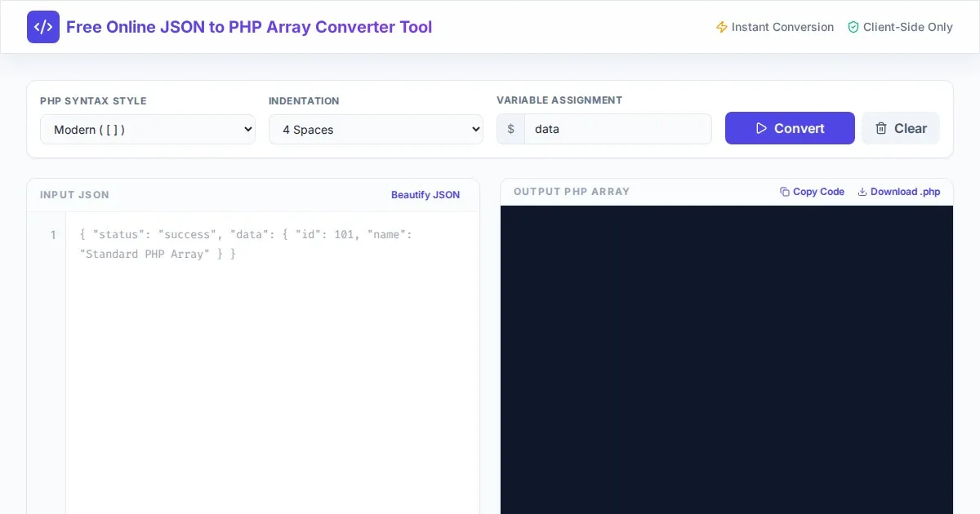The height and width of the screenshot is (514, 980).
Task: Click the copy icon beside Copy Code
Action: [785, 192]
